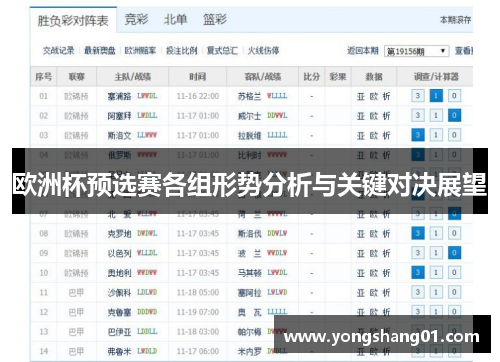Open 欧 data for row 01 塞浦路
500x362 pixels.
(x=374, y=96)
